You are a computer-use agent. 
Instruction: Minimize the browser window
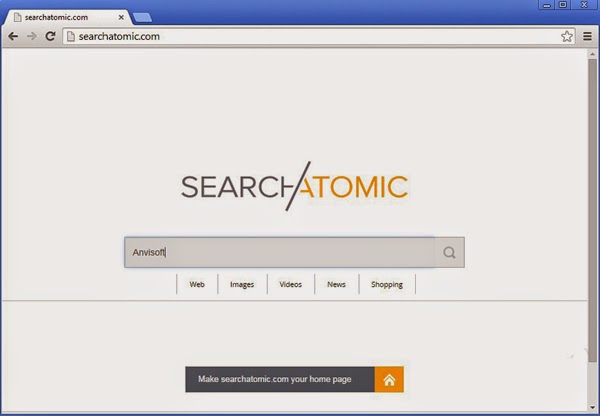[546, 5]
